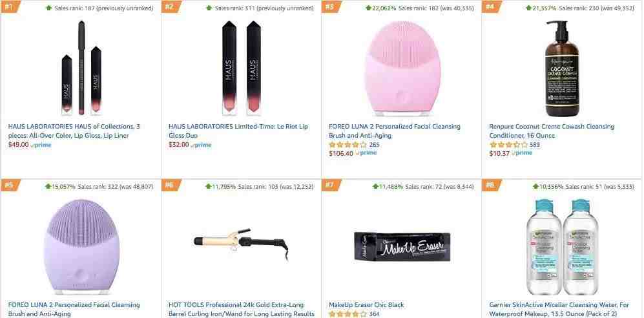Click the #6 orange rank badge

170,185
